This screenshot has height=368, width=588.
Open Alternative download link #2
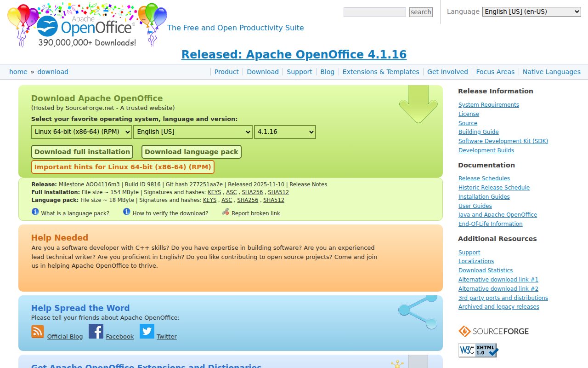pyautogui.click(x=498, y=289)
